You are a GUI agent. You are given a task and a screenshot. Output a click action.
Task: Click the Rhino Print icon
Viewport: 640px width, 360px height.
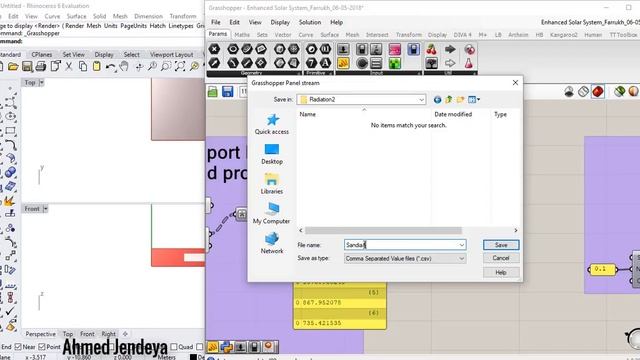41,67
